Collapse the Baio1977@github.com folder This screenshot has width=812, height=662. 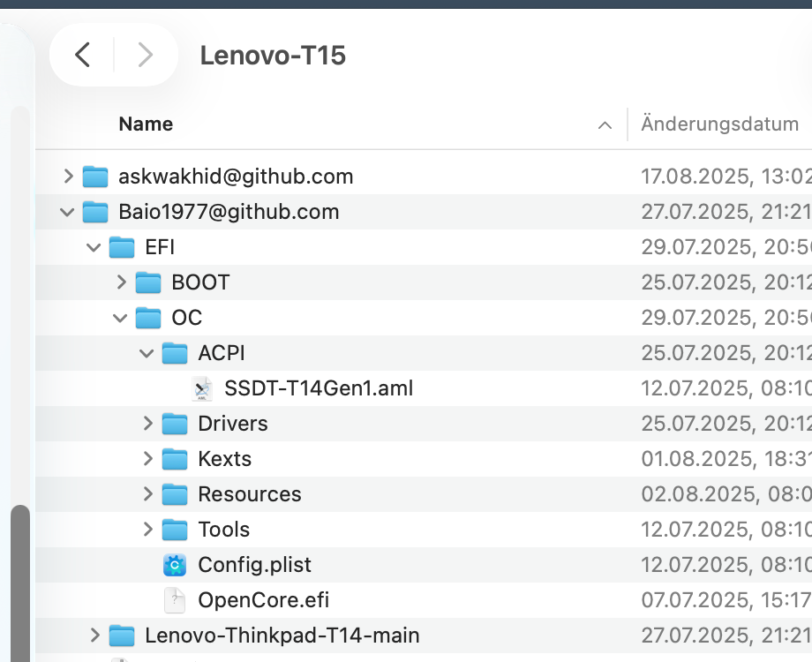[68, 212]
